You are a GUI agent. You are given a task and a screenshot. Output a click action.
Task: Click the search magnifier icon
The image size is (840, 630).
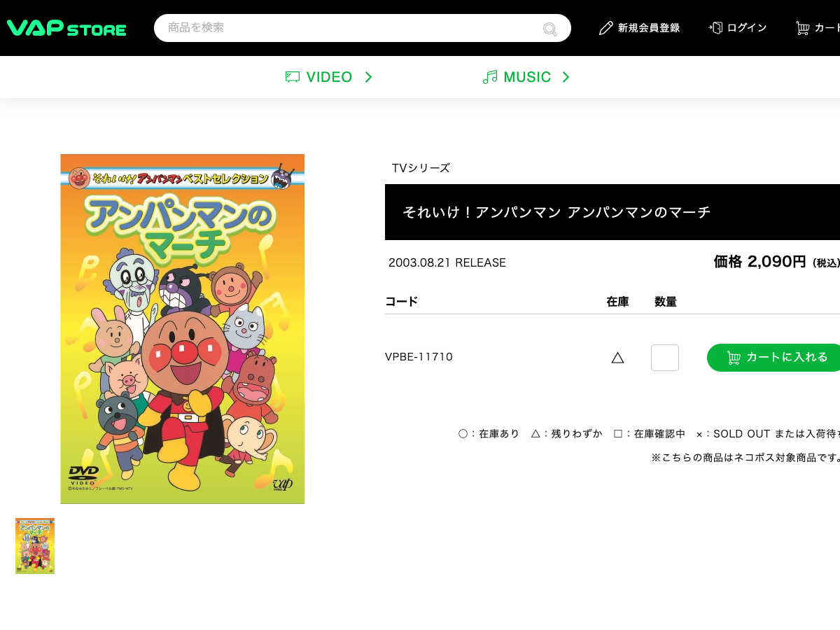[x=550, y=29]
